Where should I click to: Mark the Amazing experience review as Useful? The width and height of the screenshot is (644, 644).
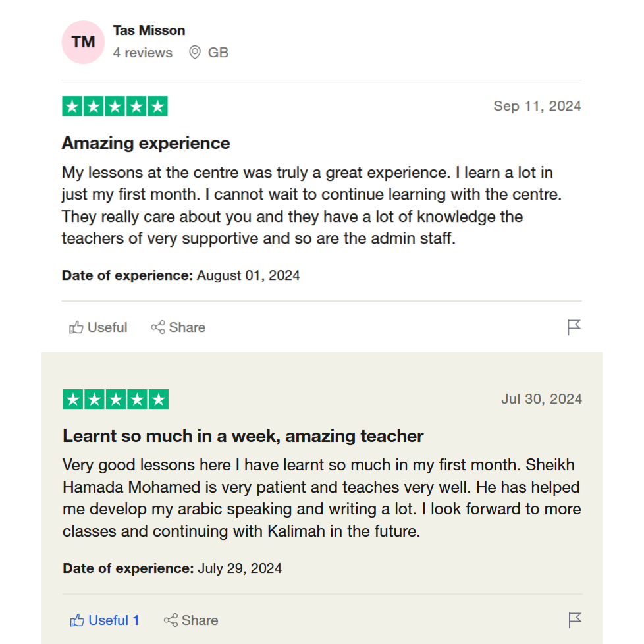(x=98, y=327)
